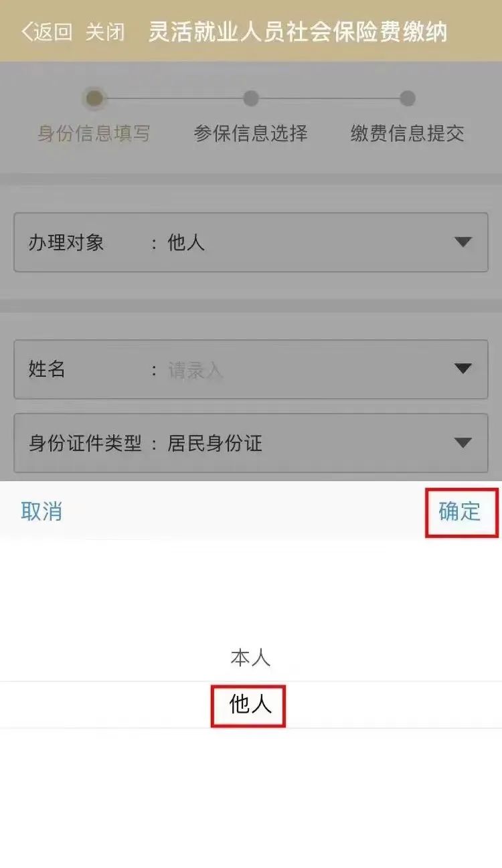This screenshot has height=868, width=502.
Task: Click the 姓名 input field placeholder 请录入
Action: point(195,369)
